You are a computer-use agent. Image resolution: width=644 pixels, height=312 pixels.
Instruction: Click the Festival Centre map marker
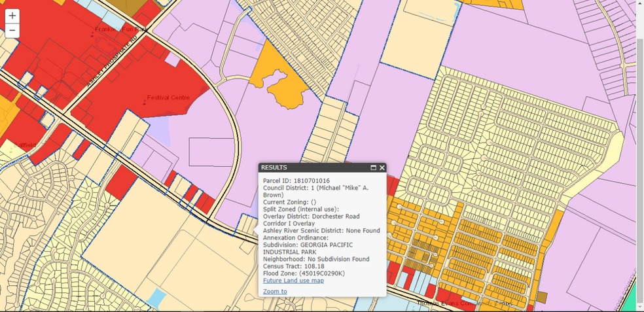145,102
